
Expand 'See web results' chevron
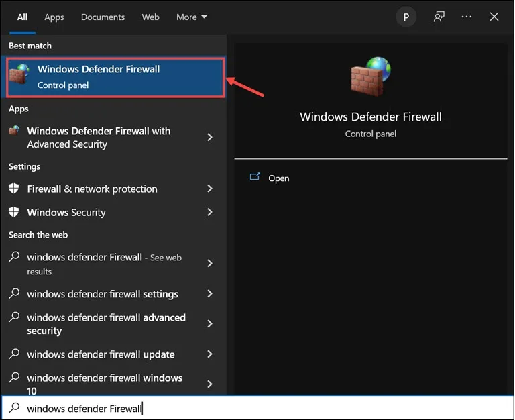pos(209,263)
